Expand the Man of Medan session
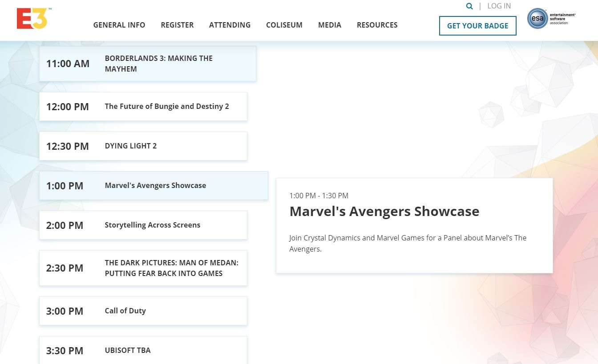This screenshot has height=364, width=598. (143, 268)
